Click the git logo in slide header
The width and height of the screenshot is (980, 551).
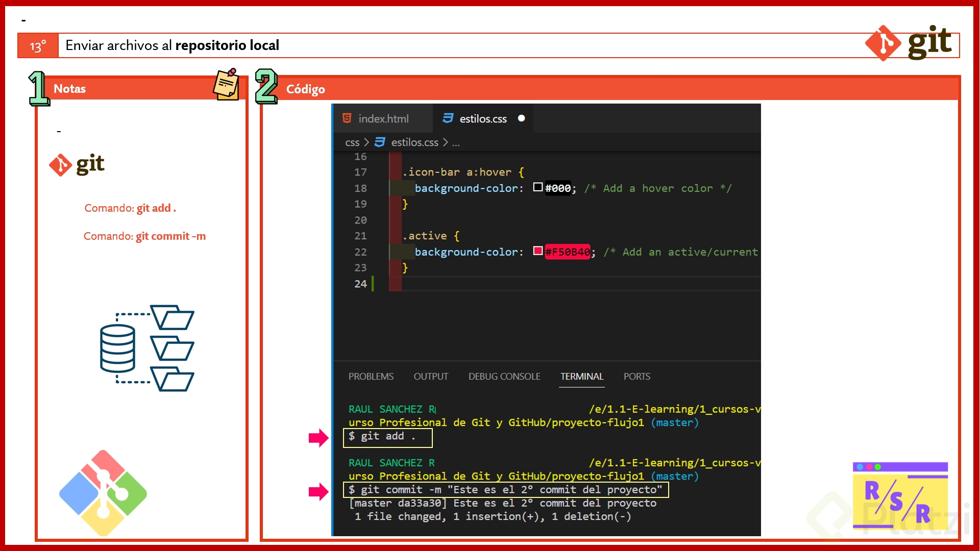point(909,43)
